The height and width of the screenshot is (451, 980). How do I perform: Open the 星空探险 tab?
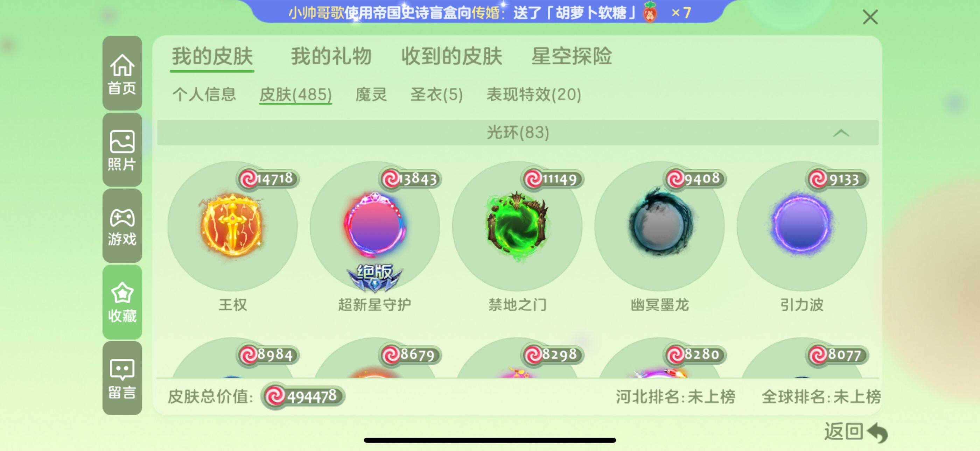pyautogui.click(x=571, y=56)
